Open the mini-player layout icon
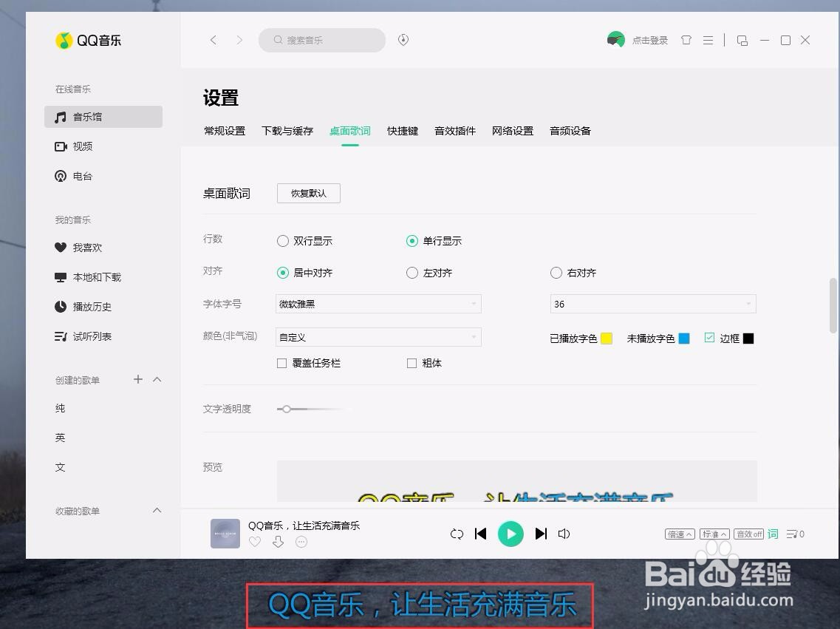 point(742,40)
